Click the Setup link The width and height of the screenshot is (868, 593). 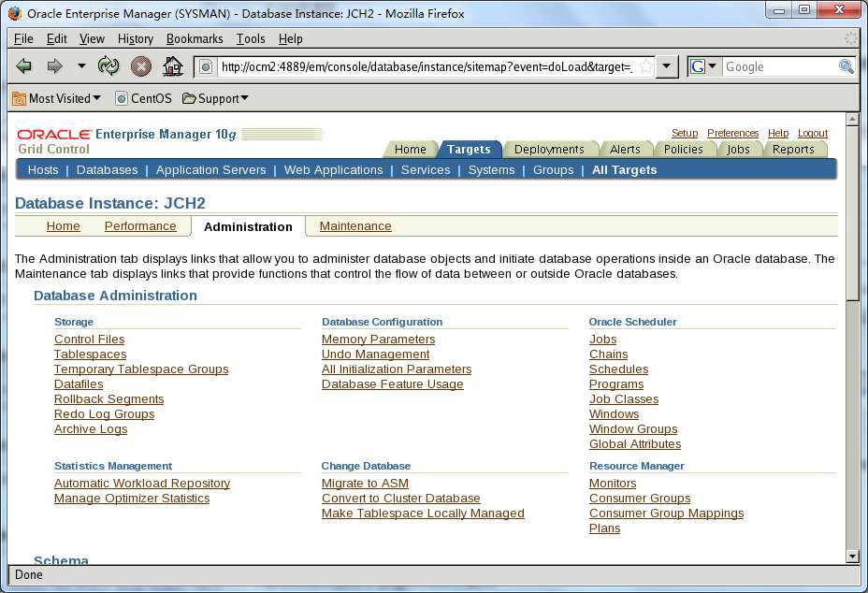[x=685, y=133]
